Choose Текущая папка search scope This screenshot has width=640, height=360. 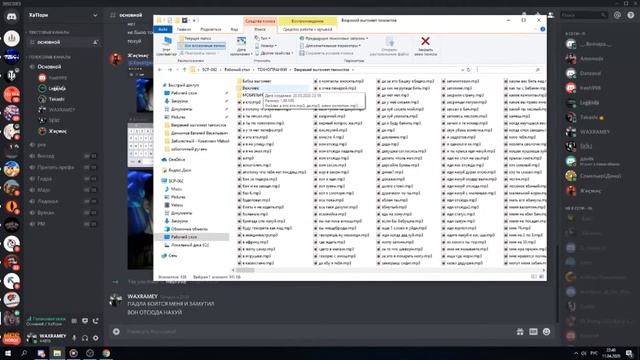coord(197,38)
